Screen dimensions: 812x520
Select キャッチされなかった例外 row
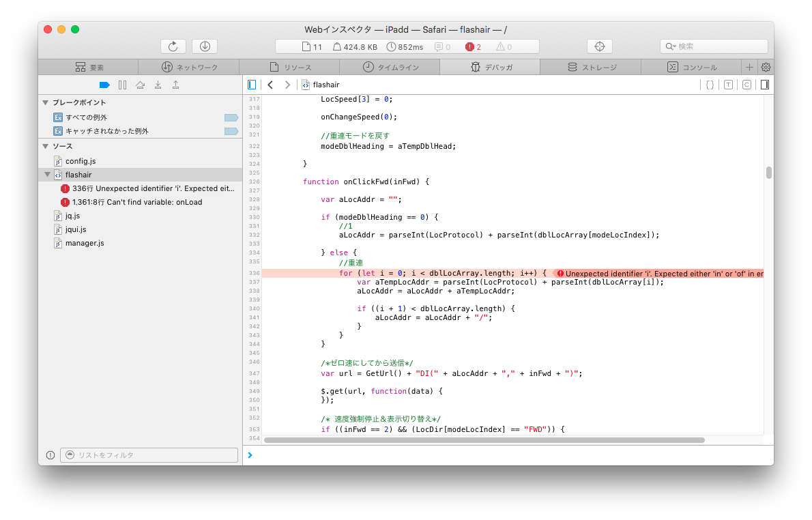141,131
